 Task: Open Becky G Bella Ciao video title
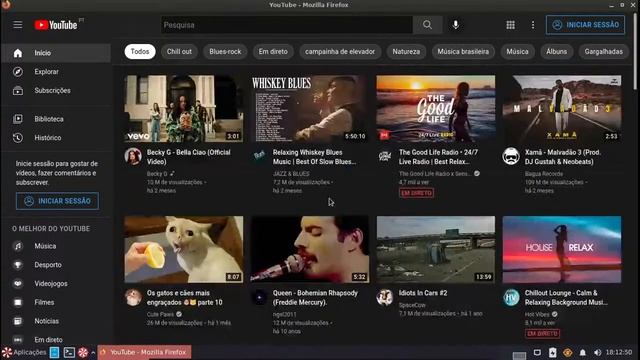point(189,157)
